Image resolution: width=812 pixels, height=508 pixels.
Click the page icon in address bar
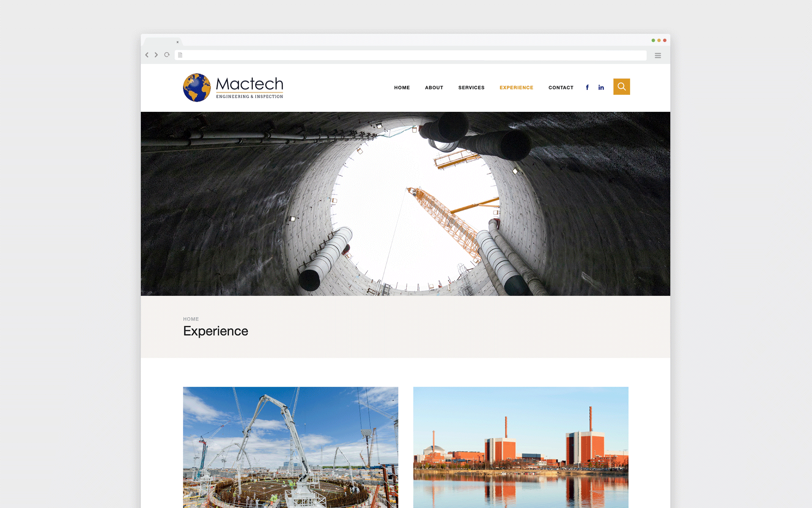coord(180,55)
